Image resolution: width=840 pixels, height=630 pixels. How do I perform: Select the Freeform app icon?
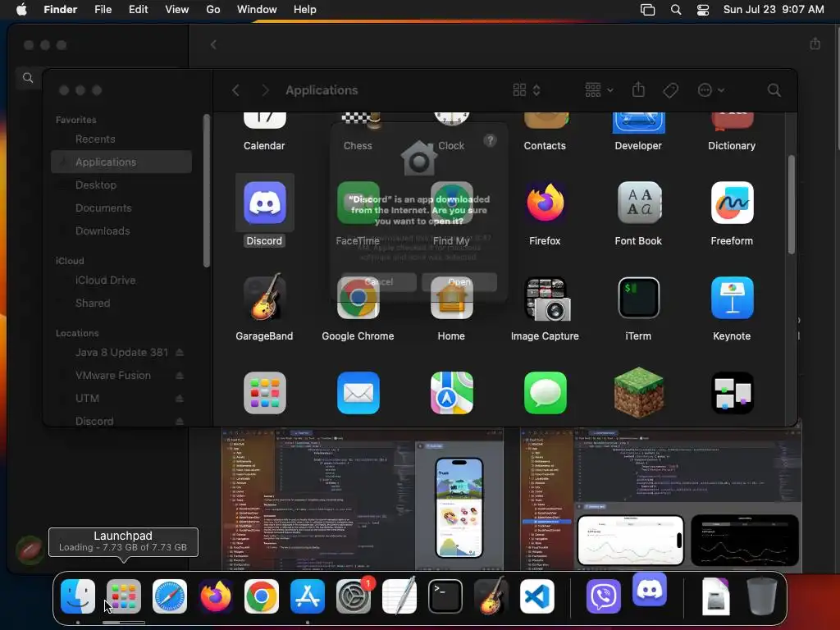(x=732, y=203)
